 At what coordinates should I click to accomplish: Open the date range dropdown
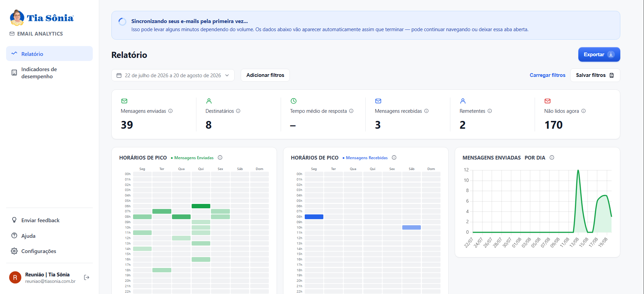pos(173,75)
